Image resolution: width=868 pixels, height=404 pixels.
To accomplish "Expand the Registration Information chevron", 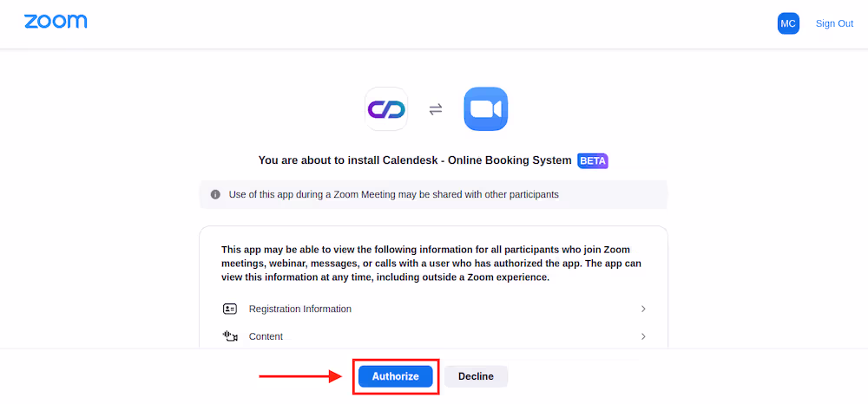I will [x=643, y=309].
